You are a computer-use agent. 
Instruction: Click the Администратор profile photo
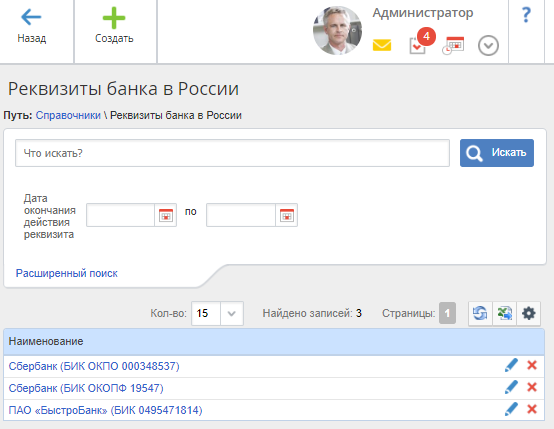337,30
